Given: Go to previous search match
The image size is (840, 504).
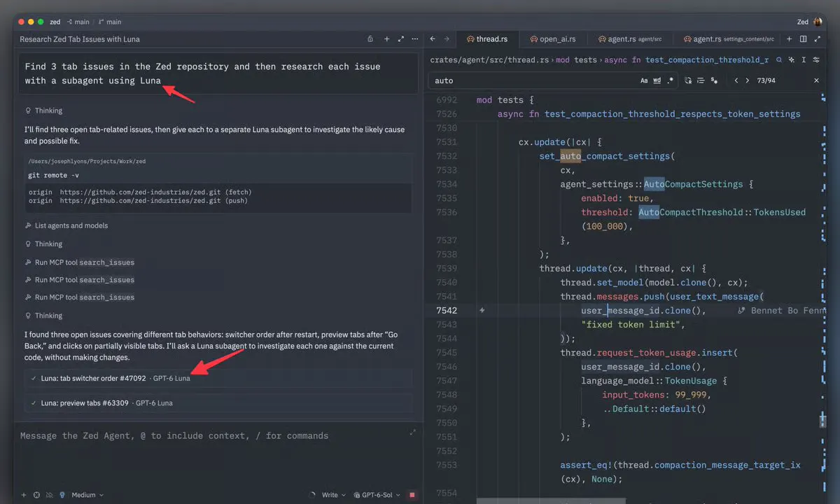Looking at the screenshot, I should [x=736, y=80].
